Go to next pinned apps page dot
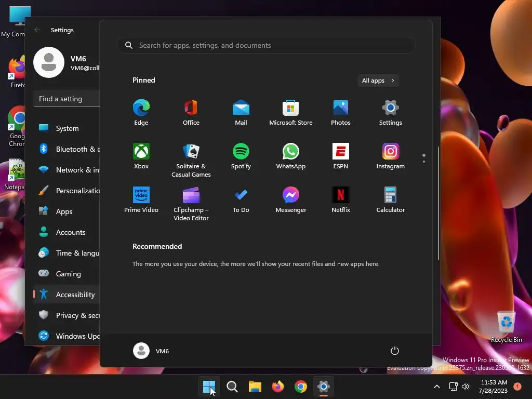This screenshot has height=399, width=532. (x=424, y=162)
